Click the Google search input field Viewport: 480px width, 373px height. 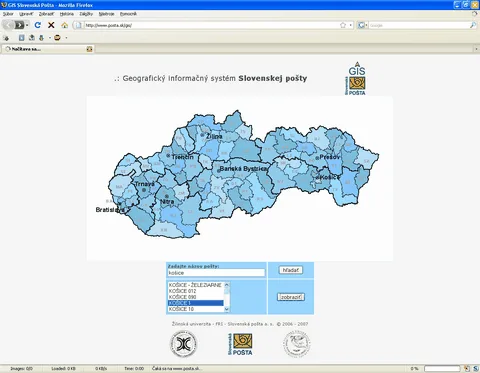(419, 25)
